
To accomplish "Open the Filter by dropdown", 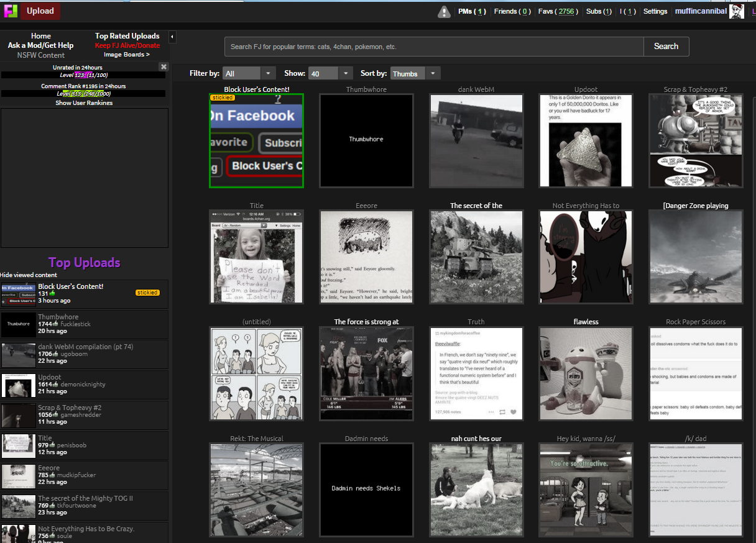I will [250, 73].
